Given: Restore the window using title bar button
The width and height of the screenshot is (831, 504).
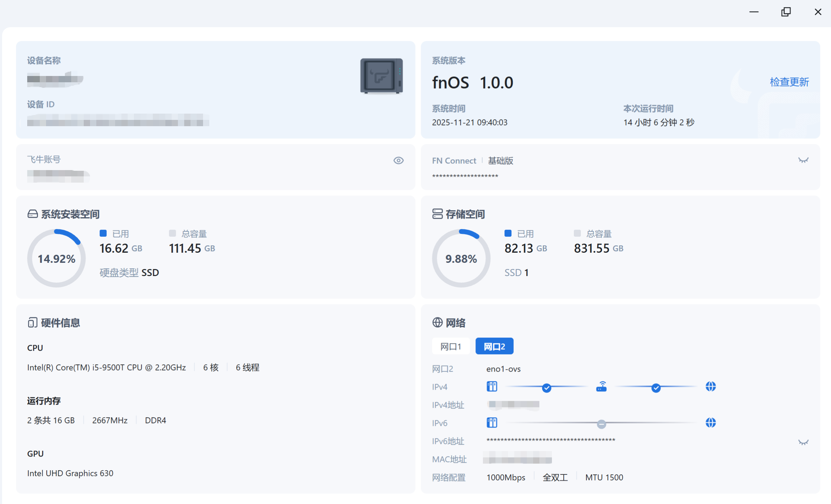Looking at the screenshot, I should (x=786, y=12).
